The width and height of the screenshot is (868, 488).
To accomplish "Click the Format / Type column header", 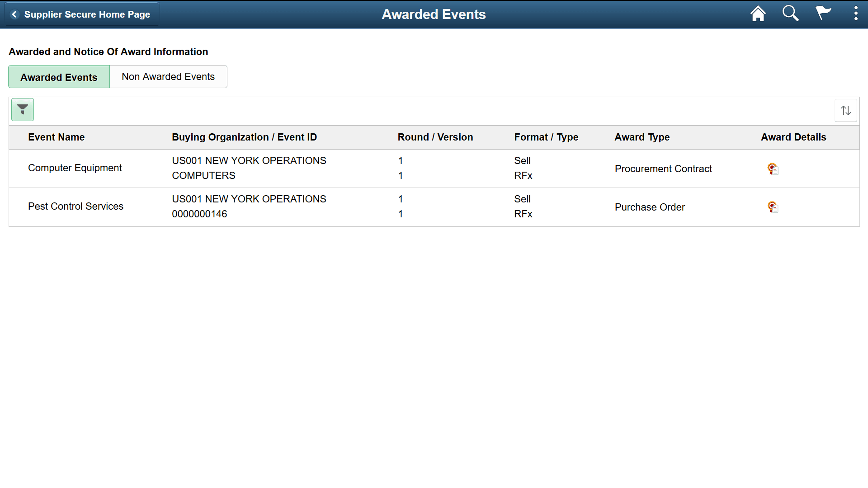I will tap(546, 137).
